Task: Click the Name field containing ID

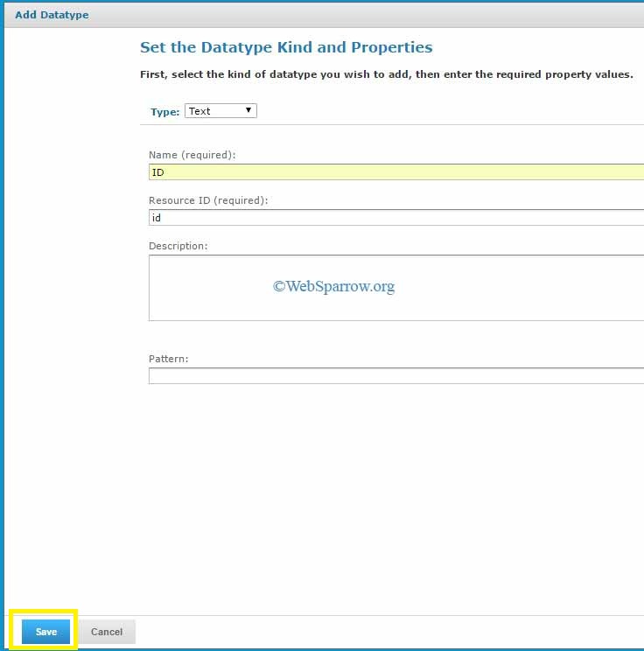Action: [x=396, y=172]
